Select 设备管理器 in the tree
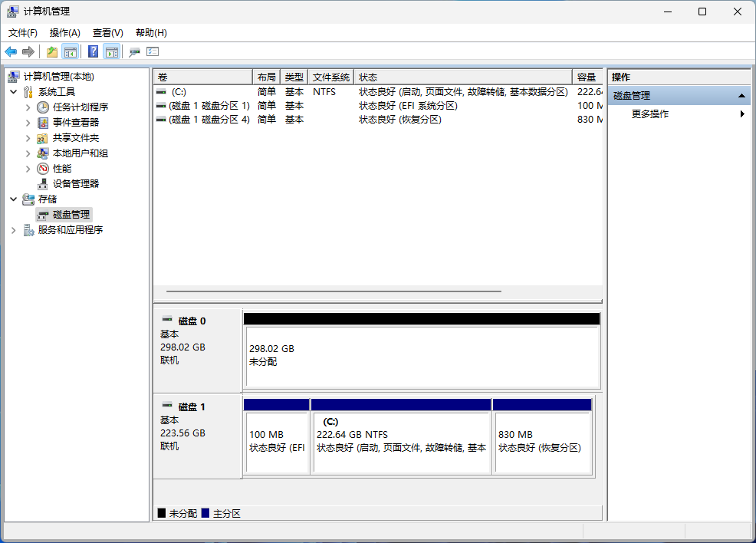Screen dimensions: 756x543 [x=75, y=184]
